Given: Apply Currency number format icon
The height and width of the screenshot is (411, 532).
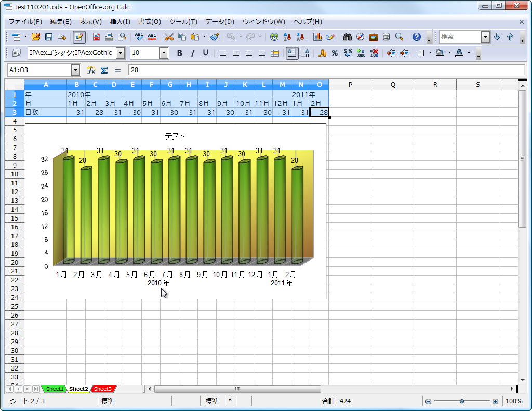Looking at the screenshot, I should [x=322, y=53].
